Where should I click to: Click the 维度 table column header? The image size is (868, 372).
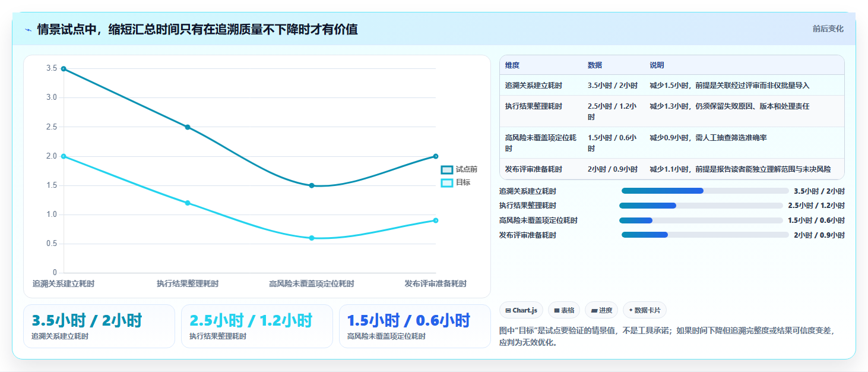tap(512, 65)
